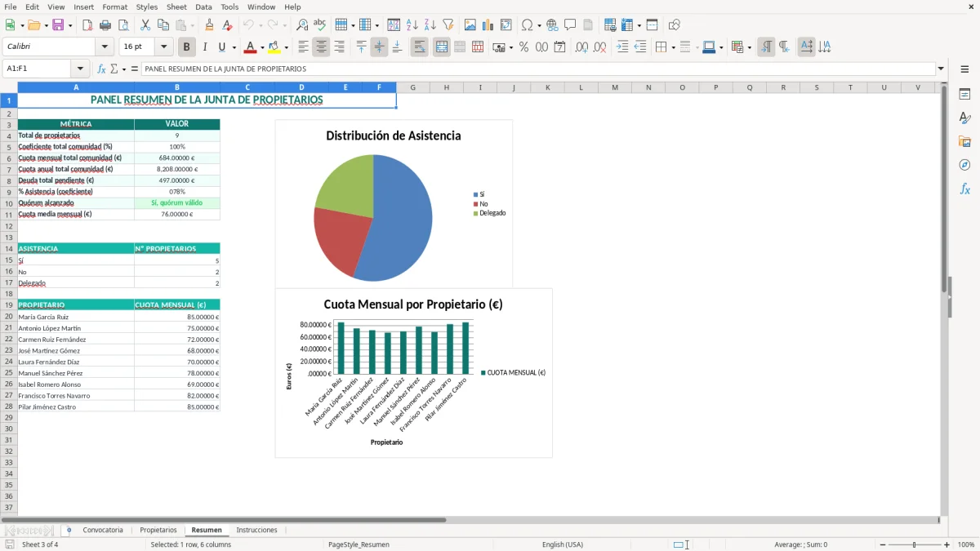
Task: Toggle Center Horizontally alignment
Action: tap(321, 47)
